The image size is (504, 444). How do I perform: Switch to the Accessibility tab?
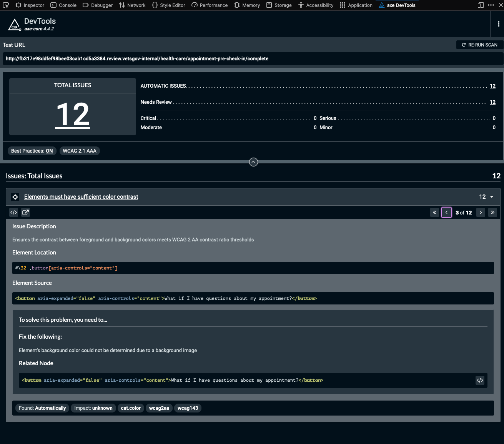(x=316, y=5)
